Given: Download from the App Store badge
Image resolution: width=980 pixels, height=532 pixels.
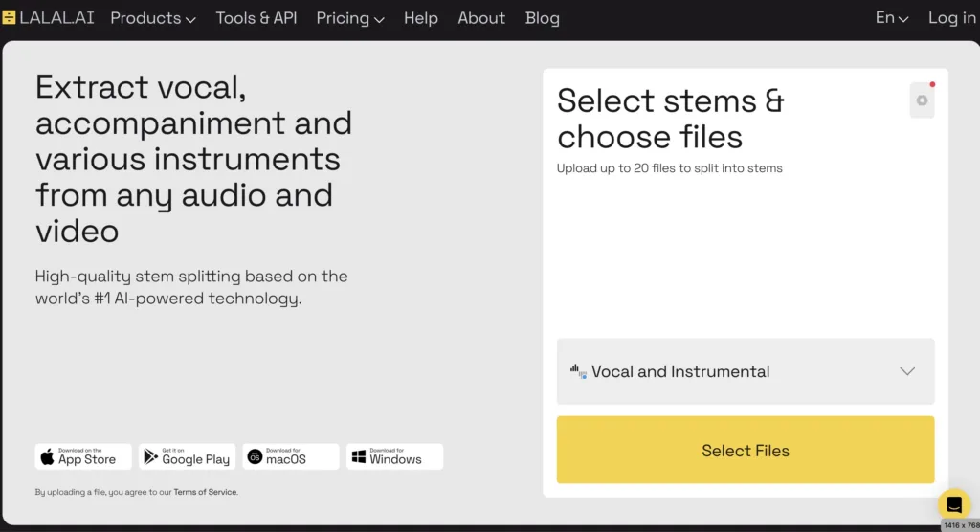Looking at the screenshot, I should coord(83,456).
